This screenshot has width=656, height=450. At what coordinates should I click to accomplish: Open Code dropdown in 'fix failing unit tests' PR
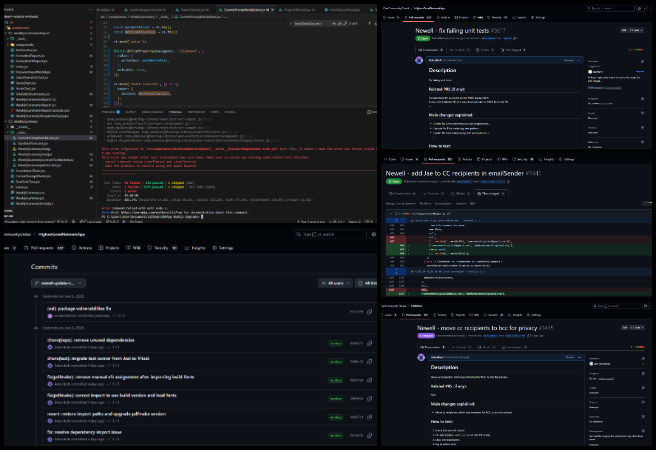point(636,31)
